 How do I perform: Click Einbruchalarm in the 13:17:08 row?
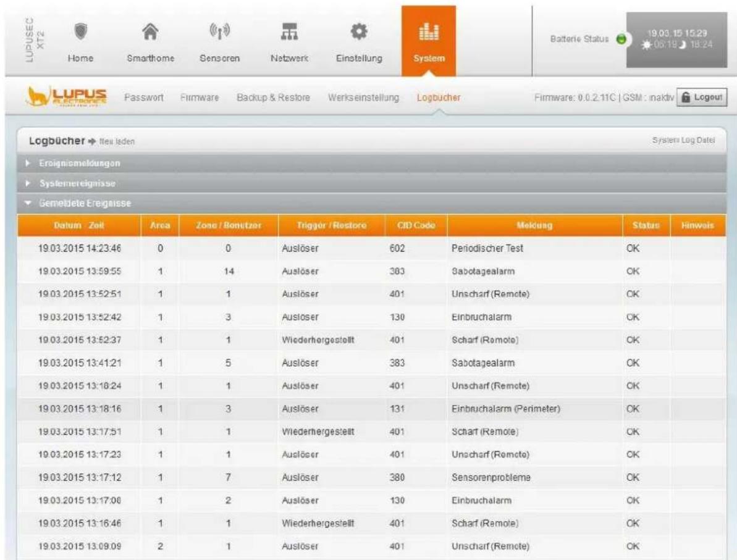coord(481,500)
